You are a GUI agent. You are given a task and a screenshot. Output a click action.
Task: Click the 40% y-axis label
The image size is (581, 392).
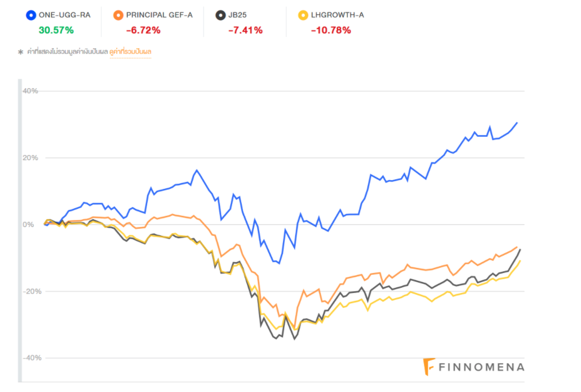click(x=31, y=91)
